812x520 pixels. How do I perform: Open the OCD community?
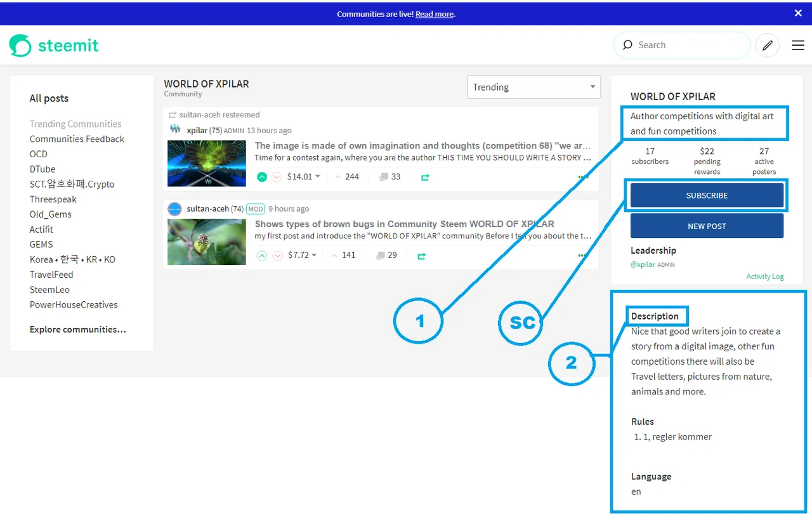coord(38,154)
